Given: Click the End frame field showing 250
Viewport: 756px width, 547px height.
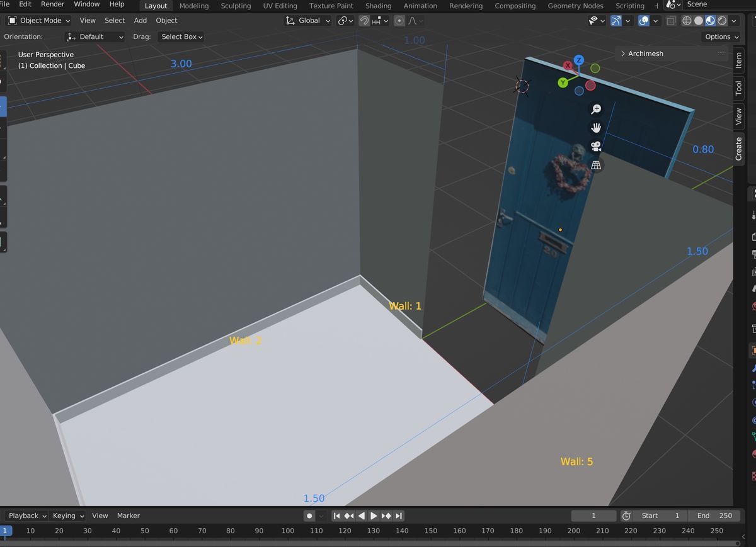Looking at the screenshot, I should click(714, 516).
